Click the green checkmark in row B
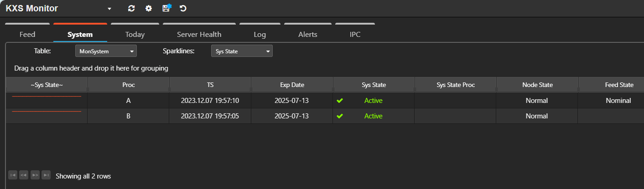Viewport: 644px width, 189px height. tap(340, 116)
